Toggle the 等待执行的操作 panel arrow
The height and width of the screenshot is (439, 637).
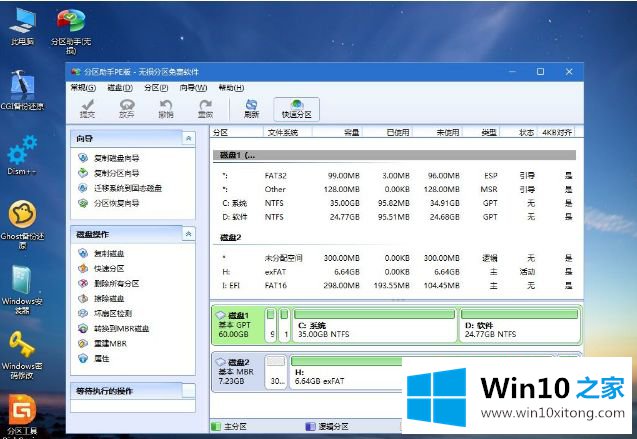click(x=188, y=391)
